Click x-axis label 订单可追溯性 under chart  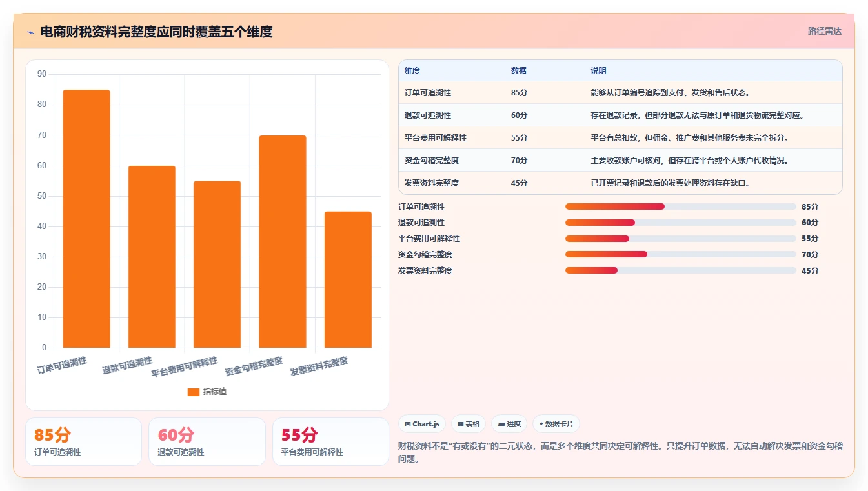pos(62,365)
